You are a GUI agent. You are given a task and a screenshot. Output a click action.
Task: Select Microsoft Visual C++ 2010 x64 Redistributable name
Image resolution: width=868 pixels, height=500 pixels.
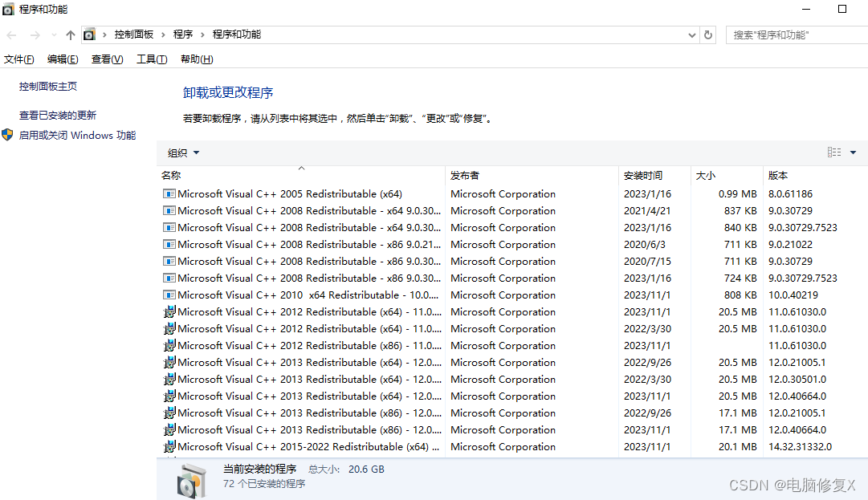[308, 295]
